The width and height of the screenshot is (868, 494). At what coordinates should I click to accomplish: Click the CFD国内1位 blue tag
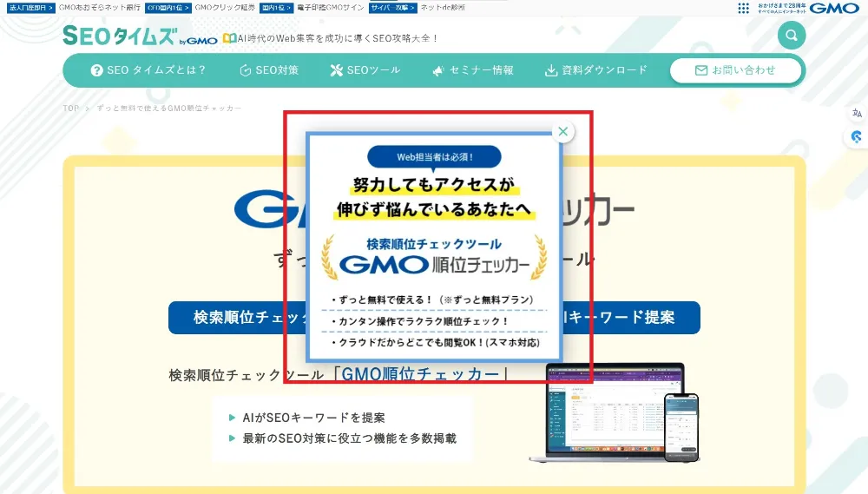(x=168, y=8)
